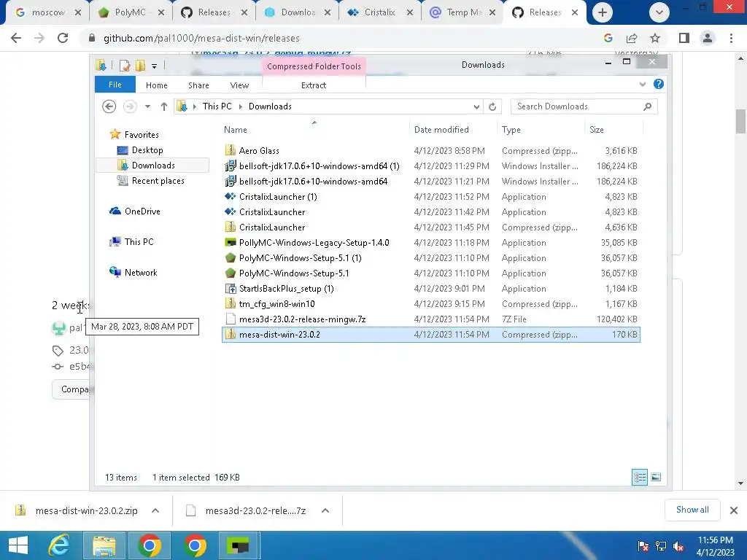Viewport: 747px width, 560px height.
Task: Go back in Explorer navigation
Action: pyautogui.click(x=109, y=106)
